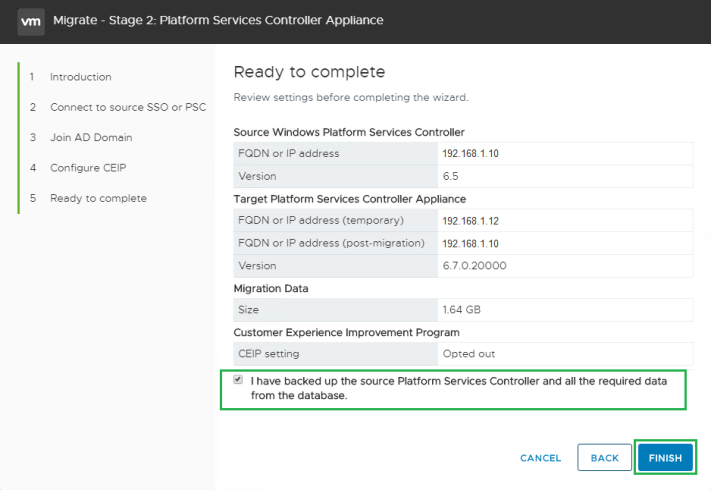Select the source version 6.5 cell

point(450,176)
